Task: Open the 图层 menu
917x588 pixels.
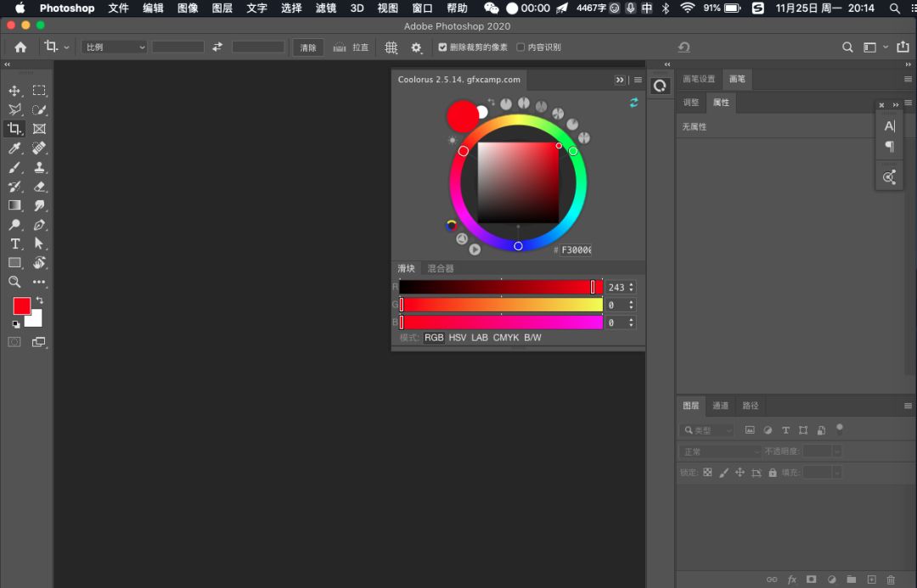Action: [222, 8]
